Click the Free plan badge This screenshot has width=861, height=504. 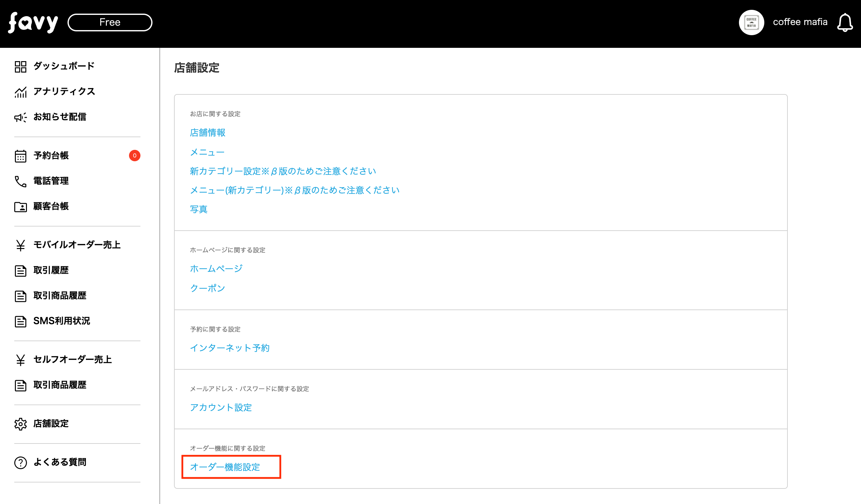coord(110,22)
